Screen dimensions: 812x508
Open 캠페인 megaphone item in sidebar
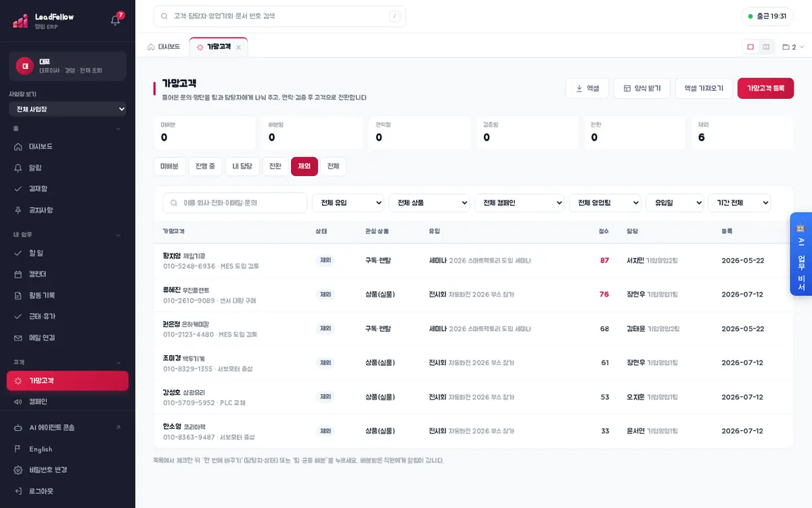(68, 402)
